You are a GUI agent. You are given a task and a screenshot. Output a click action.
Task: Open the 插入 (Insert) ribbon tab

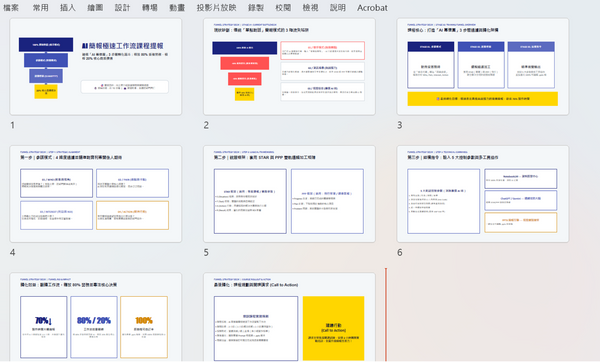point(68,8)
